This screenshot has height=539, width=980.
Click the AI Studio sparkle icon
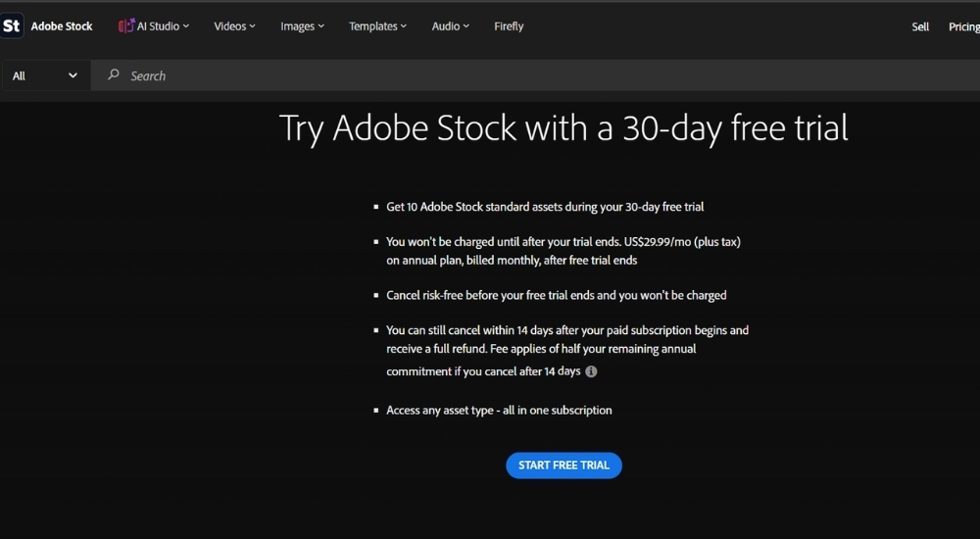click(126, 25)
